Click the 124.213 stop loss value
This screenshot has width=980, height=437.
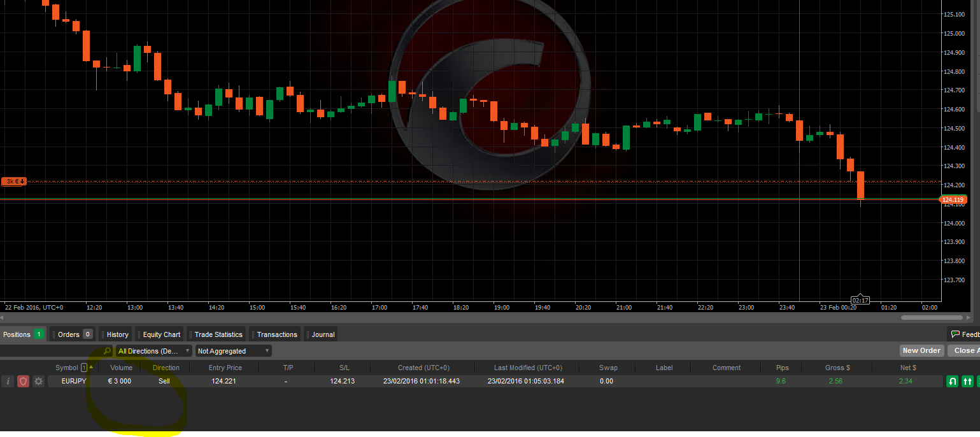[343, 381]
